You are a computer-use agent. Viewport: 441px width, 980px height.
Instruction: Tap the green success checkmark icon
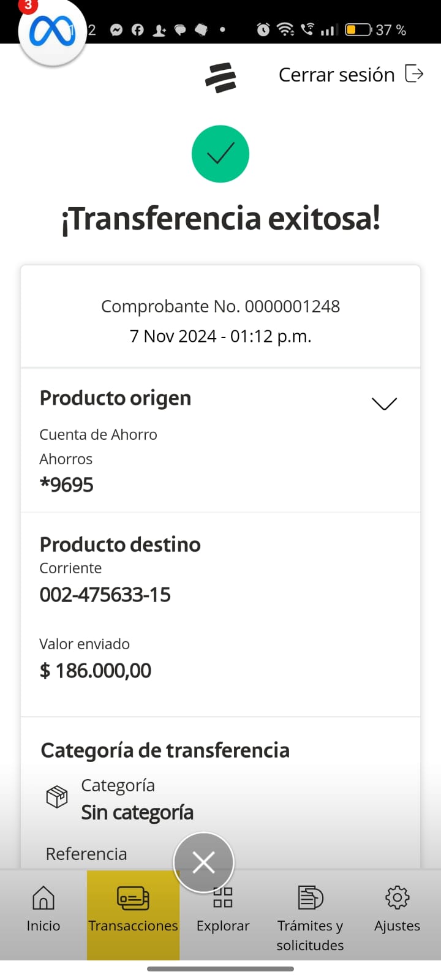tap(221, 154)
